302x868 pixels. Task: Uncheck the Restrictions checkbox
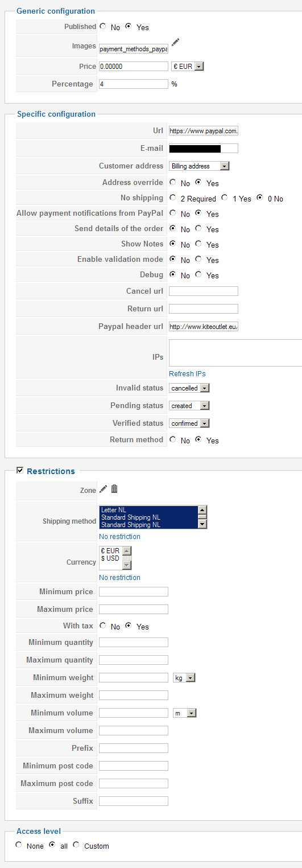(x=20, y=471)
